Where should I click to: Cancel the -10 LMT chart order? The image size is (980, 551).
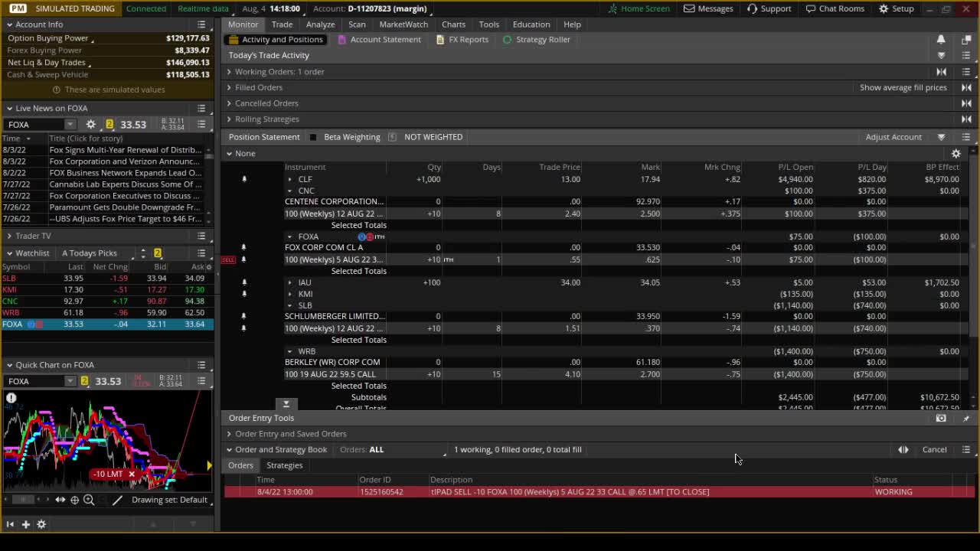click(131, 474)
